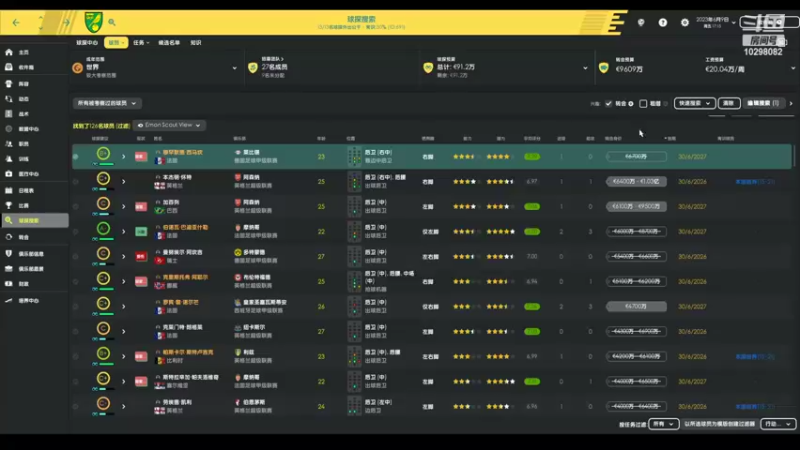The image size is (800, 450).
Task: Open Emon Scout View dropdown
Action: (169, 125)
